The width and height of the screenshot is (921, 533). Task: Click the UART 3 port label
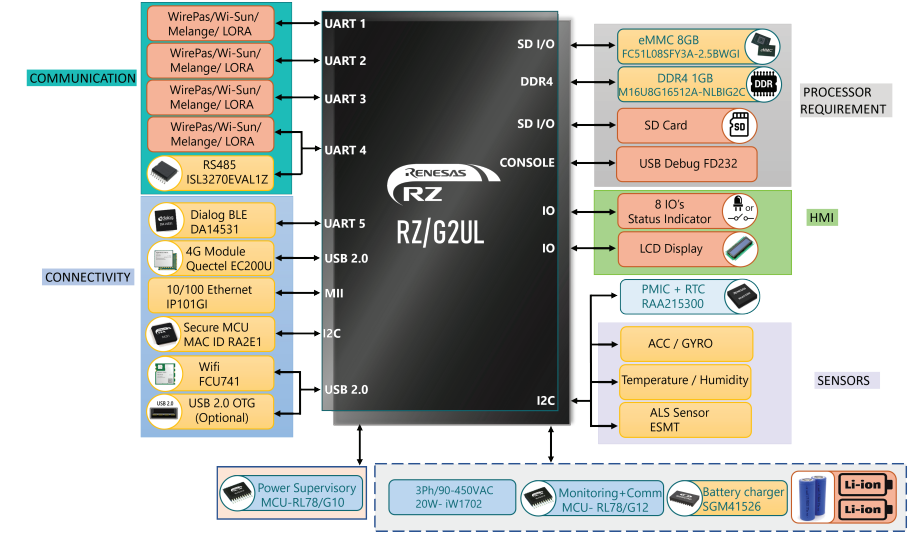click(x=345, y=99)
